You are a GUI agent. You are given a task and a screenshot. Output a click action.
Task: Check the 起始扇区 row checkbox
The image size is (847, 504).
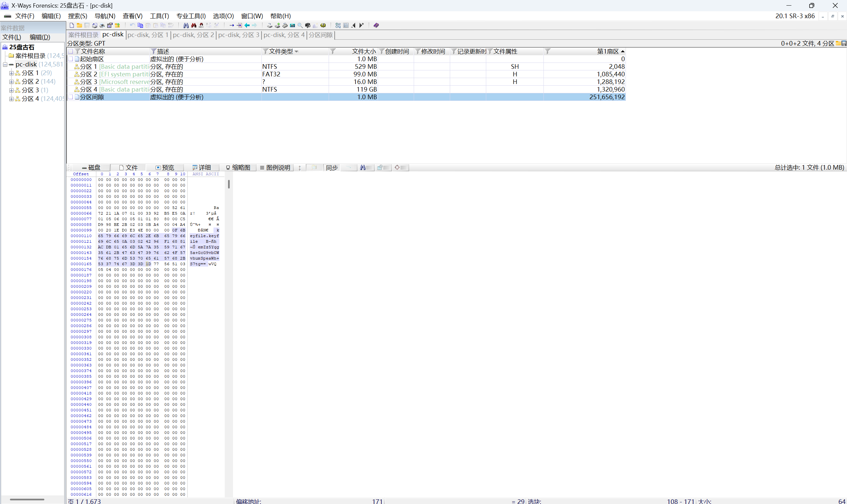(71, 59)
